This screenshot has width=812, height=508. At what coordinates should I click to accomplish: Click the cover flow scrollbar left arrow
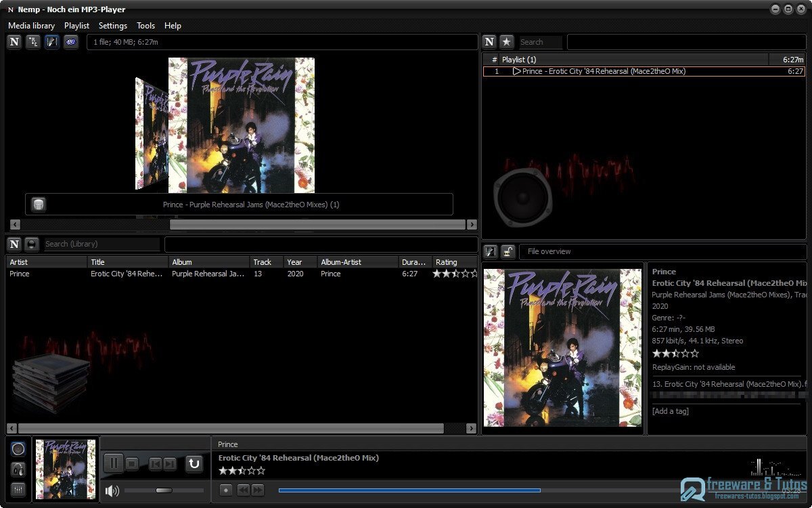(15, 224)
